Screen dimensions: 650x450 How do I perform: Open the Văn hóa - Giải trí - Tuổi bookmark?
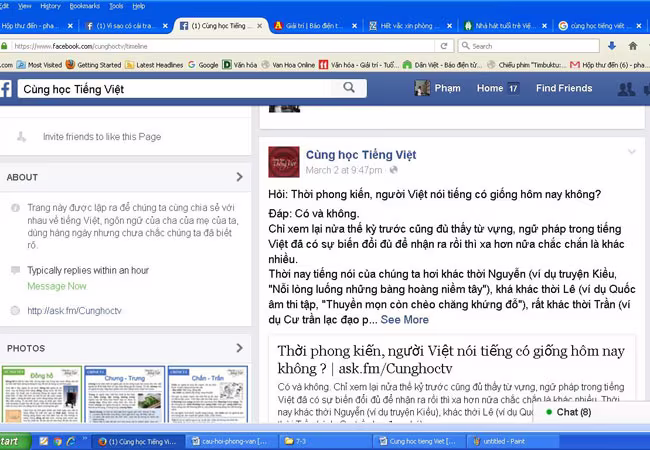point(359,65)
